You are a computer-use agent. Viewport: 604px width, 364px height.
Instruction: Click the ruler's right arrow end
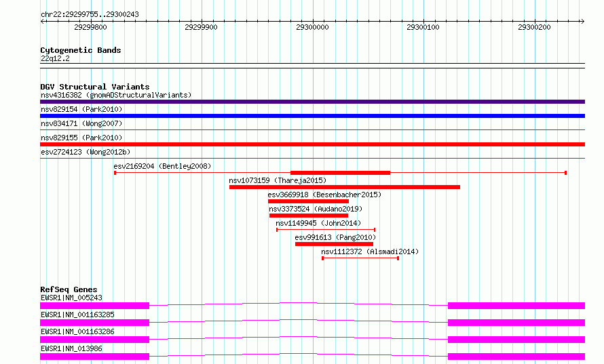point(582,22)
